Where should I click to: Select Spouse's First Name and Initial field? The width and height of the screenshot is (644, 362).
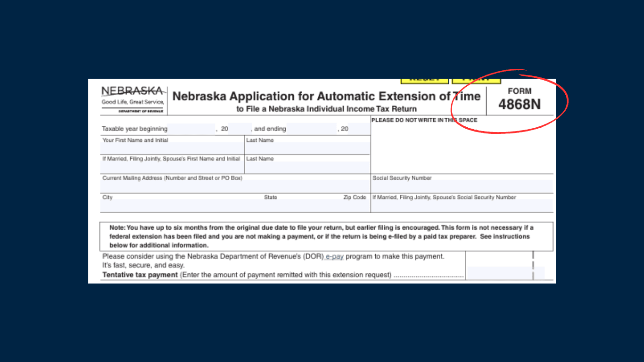(172, 167)
